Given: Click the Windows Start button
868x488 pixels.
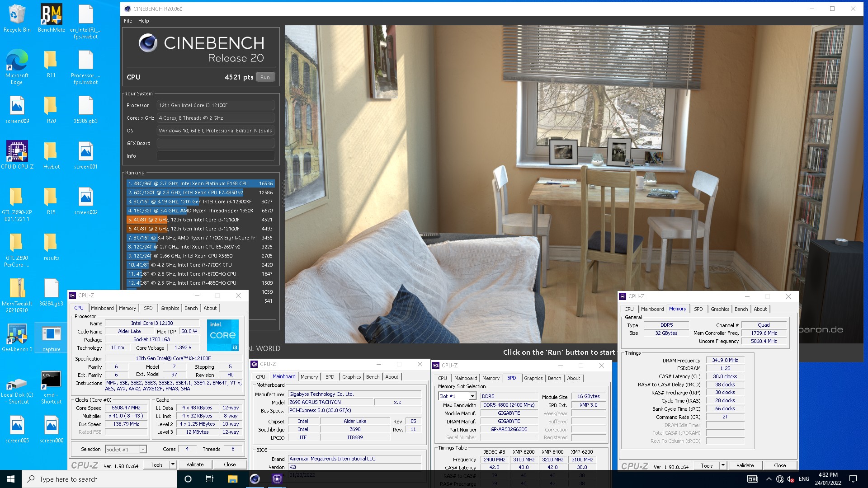Looking at the screenshot, I should (11, 479).
